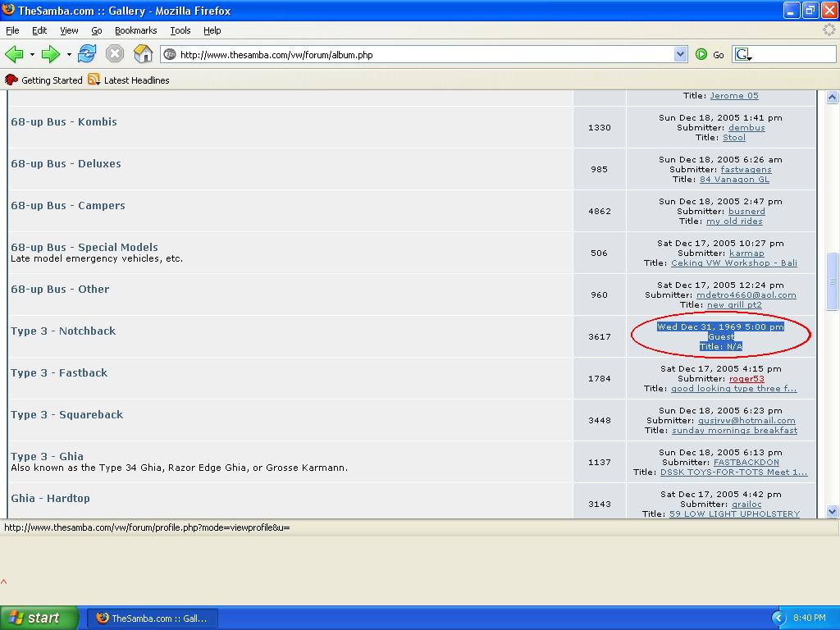Click the site icon in address bar
Image resolution: width=840 pixels, height=630 pixels.
(x=169, y=54)
